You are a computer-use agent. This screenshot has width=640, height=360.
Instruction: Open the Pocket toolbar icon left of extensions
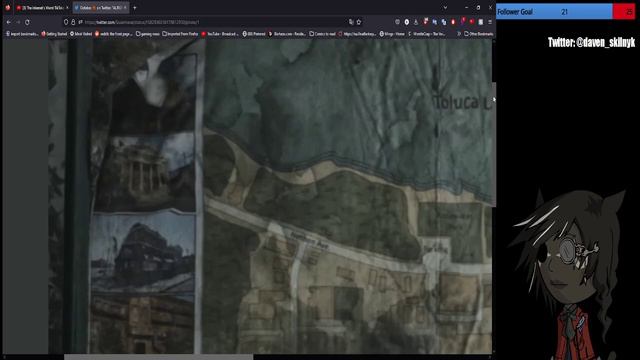pos(398,22)
